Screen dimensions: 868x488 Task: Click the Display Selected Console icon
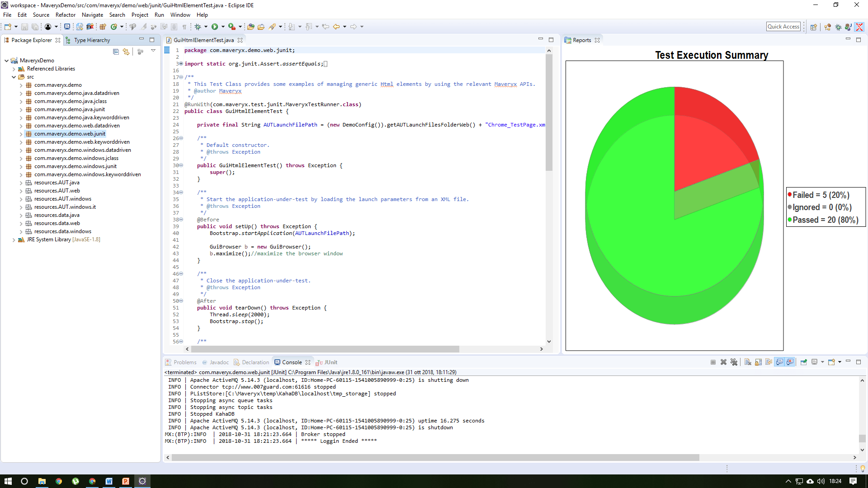point(815,362)
